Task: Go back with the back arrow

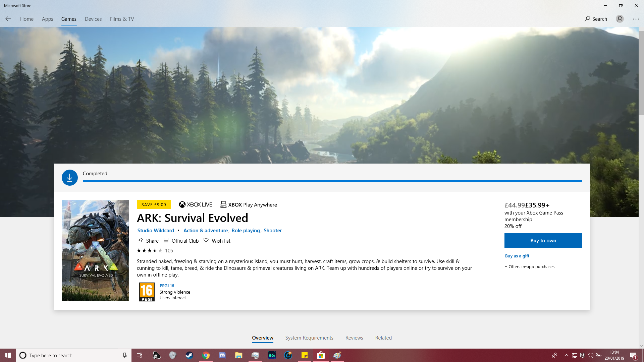Action: click(8, 19)
